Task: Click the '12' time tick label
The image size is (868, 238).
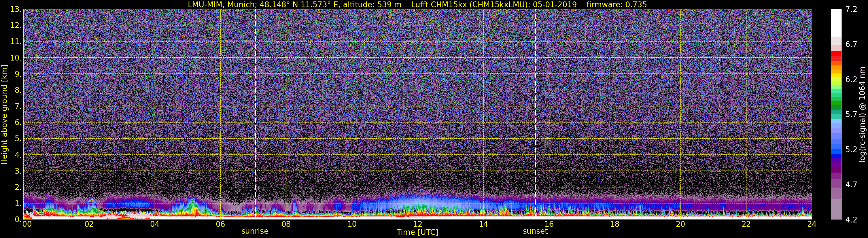Action: (417, 224)
